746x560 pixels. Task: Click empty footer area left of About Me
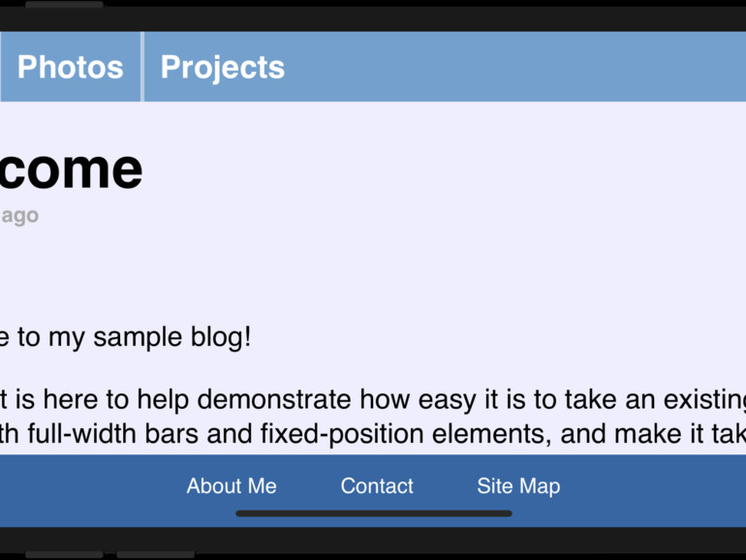(87, 486)
